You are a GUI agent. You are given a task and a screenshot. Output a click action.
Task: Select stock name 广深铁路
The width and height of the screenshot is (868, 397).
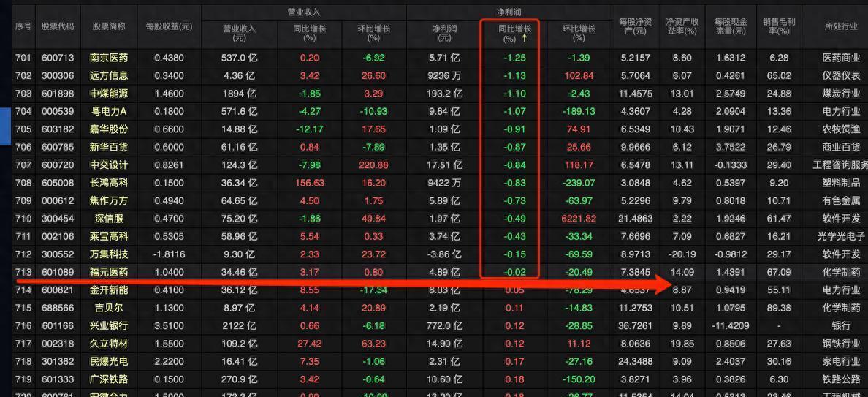[108, 379]
